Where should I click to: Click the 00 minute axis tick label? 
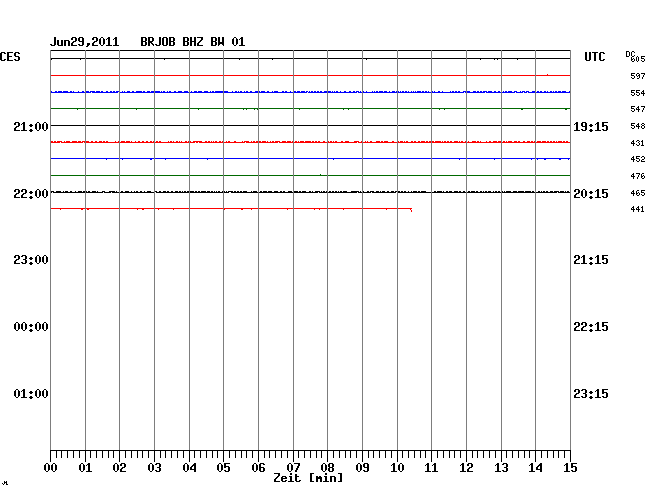coord(51,468)
